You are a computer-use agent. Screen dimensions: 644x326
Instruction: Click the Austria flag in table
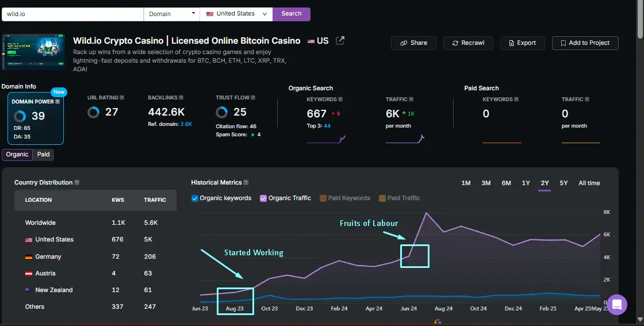coord(29,274)
